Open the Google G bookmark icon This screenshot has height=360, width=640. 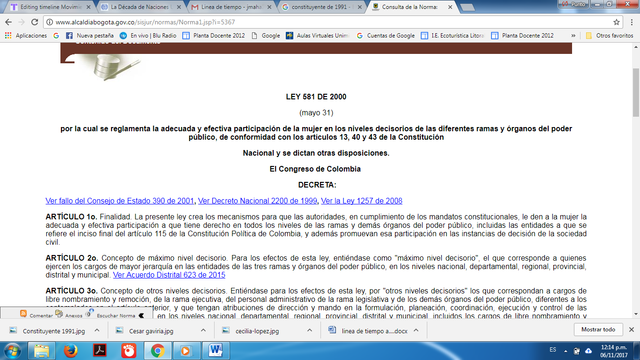pyautogui.click(x=56, y=36)
